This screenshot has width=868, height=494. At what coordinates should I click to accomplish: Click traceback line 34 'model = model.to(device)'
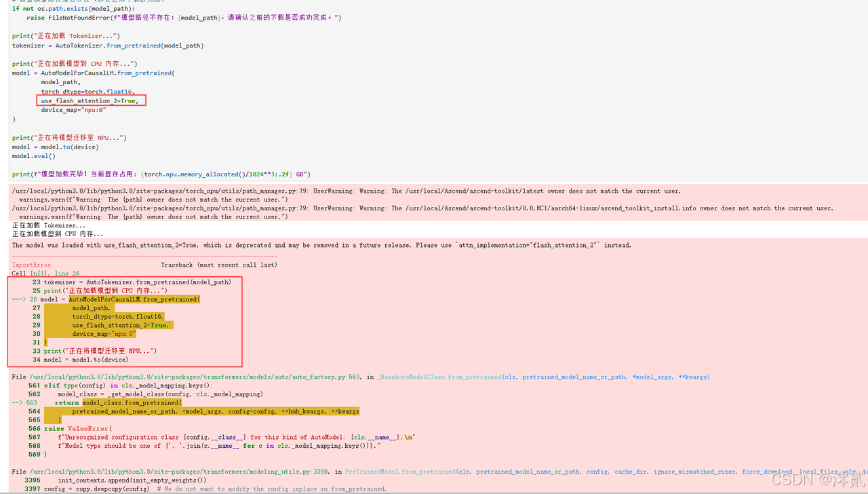point(80,360)
